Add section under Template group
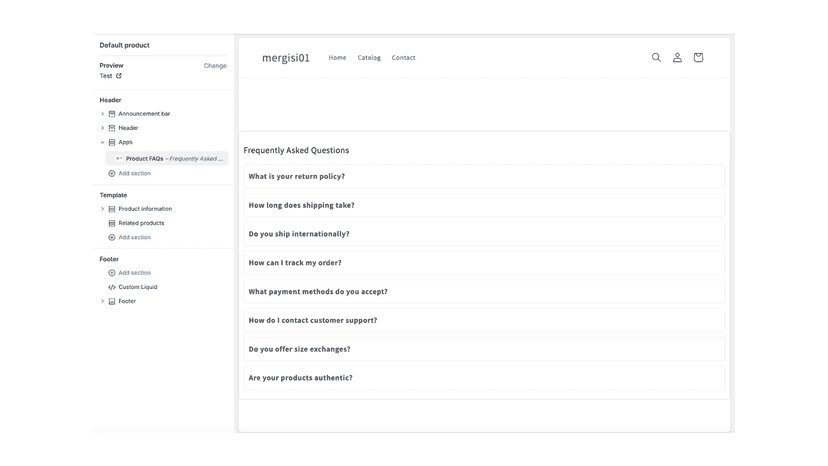Screen dimensions: 828x466 pos(135,238)
